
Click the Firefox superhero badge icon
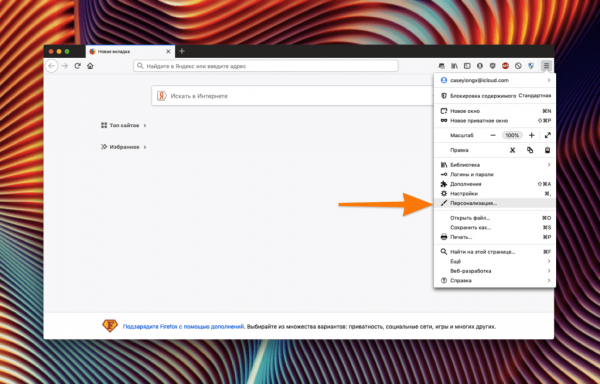coord(110,326)
